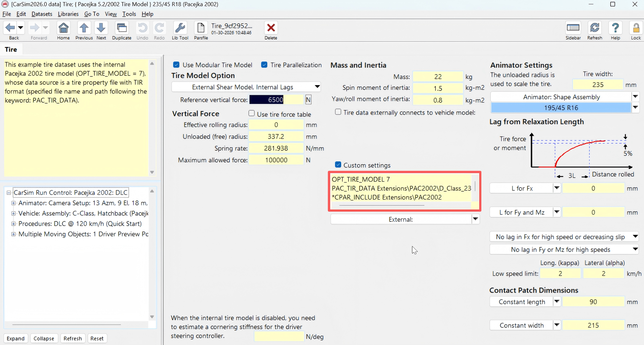Open the Tire Model Option dropdown
This screenshot has height=345, width=644.
246,87
